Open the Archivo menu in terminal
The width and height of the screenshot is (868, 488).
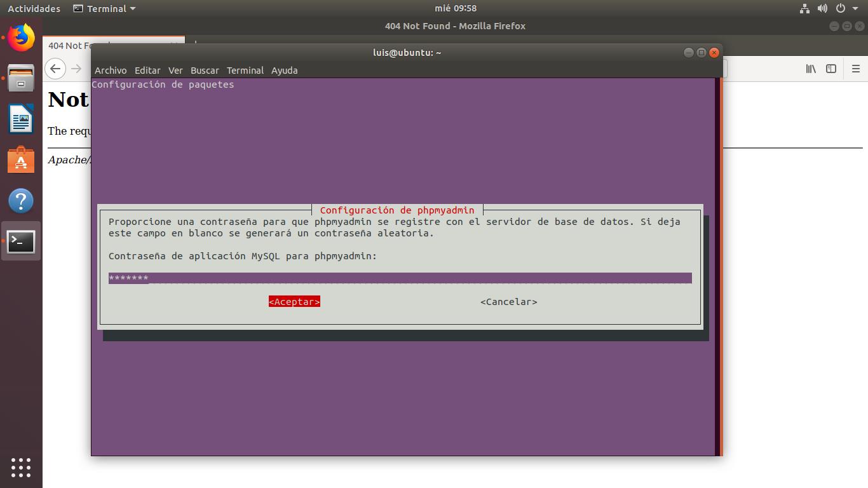[x=111, y=71]
